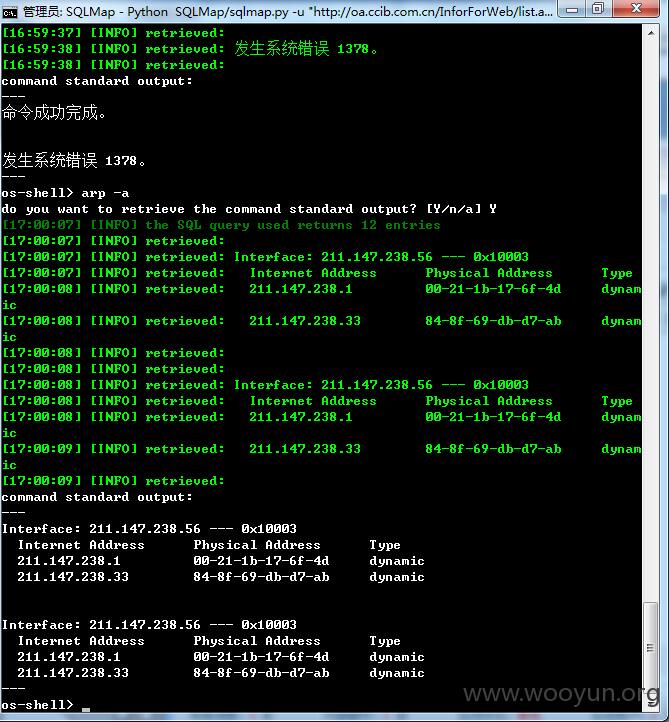Minimize the SQLMap console window
Screen dimensions: 669x722
coord(572,9)
